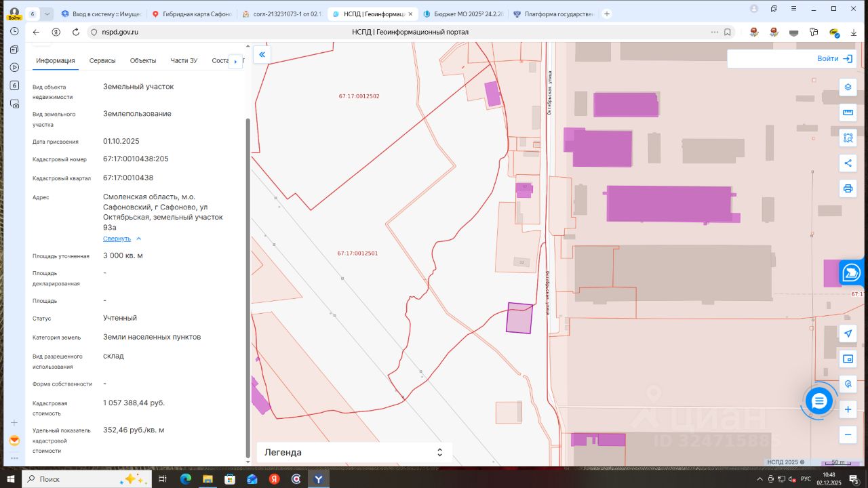Collapse the left info panel
868x488 pixels.
(x=262, y=55)
